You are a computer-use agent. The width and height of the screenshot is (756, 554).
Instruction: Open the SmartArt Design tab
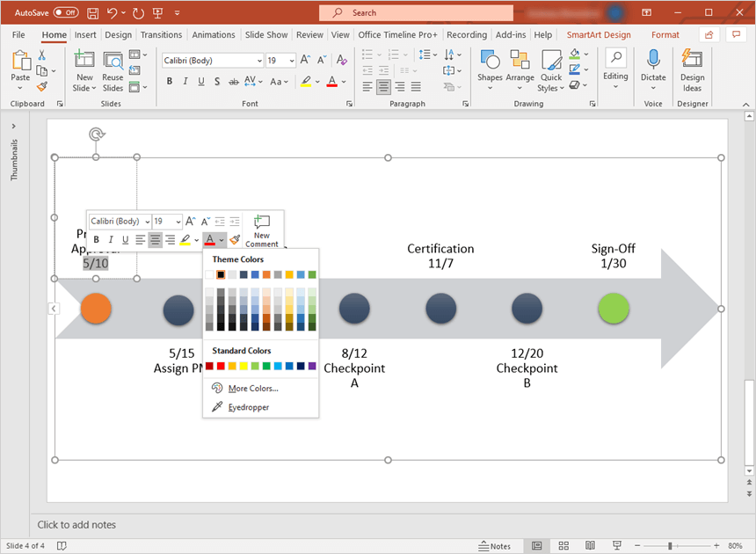598,34
